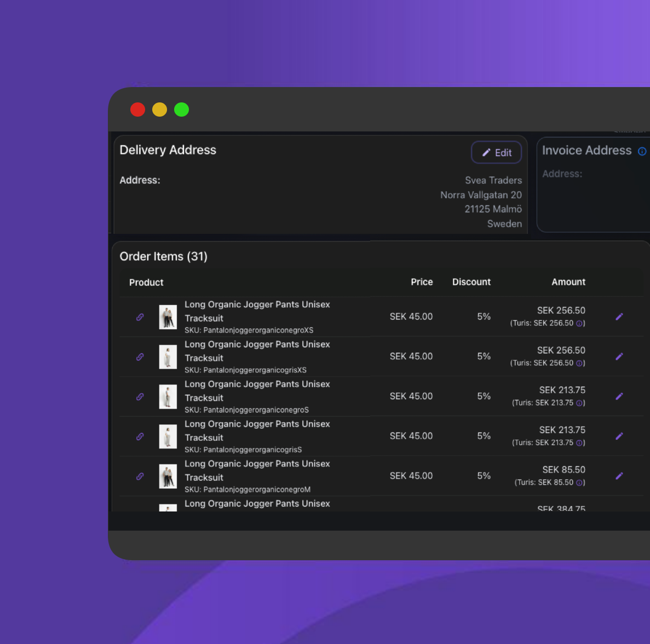Open product link icon on first Tracksuit row
The image size is (650, 644).
140,317
